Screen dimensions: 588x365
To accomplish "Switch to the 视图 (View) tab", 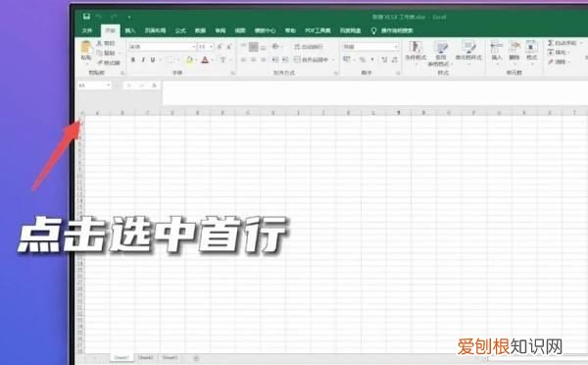I will point(240,30).
